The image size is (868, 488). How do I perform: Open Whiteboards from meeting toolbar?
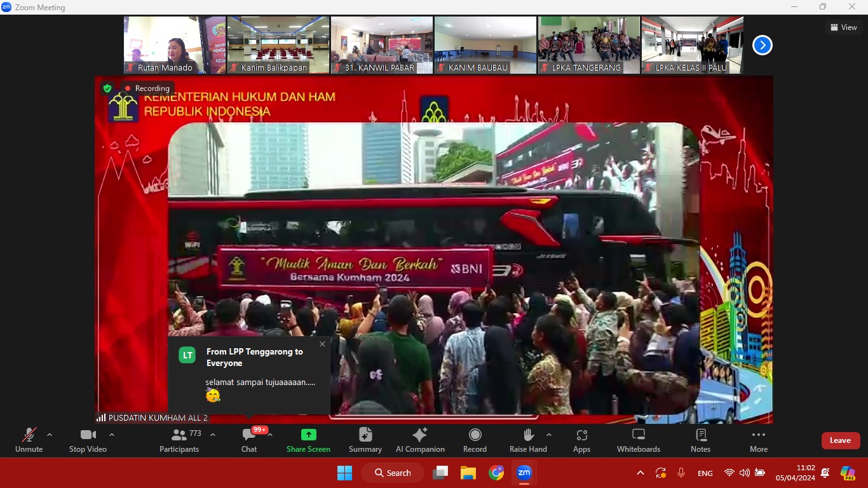pos(639,440)
